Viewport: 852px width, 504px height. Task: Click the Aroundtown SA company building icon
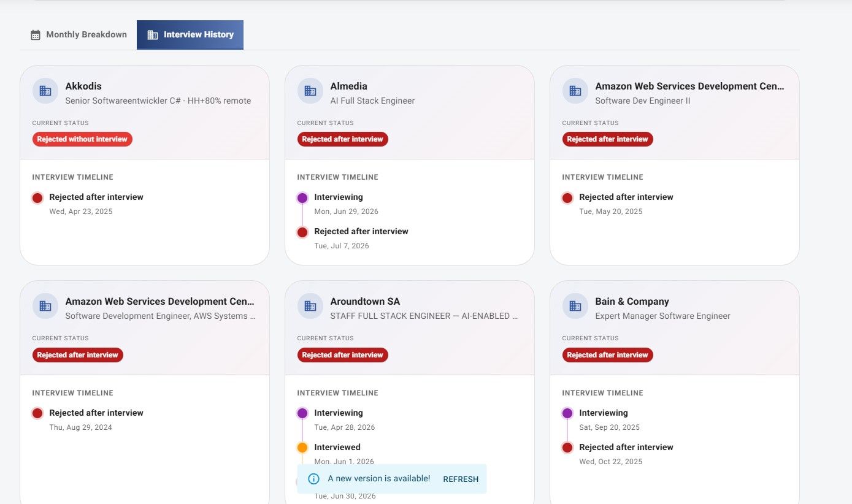tap(310, 306)
